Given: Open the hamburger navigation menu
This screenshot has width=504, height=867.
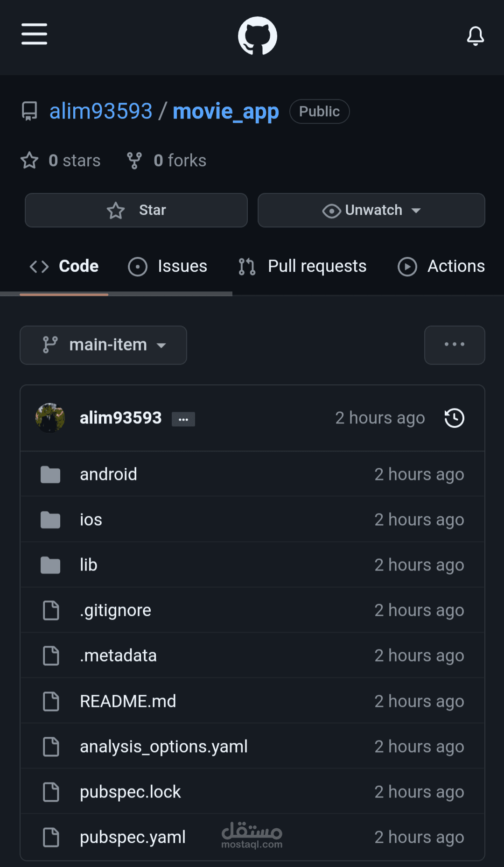Looking at the screenshot, I should point(34,35).
